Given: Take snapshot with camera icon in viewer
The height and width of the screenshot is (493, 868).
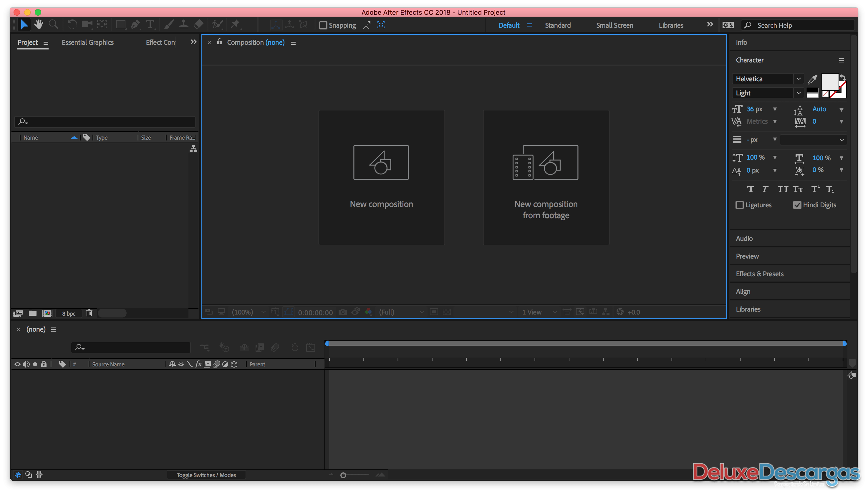Looking at the screenshot, I should pyautogui.click(x=343, y=312).
